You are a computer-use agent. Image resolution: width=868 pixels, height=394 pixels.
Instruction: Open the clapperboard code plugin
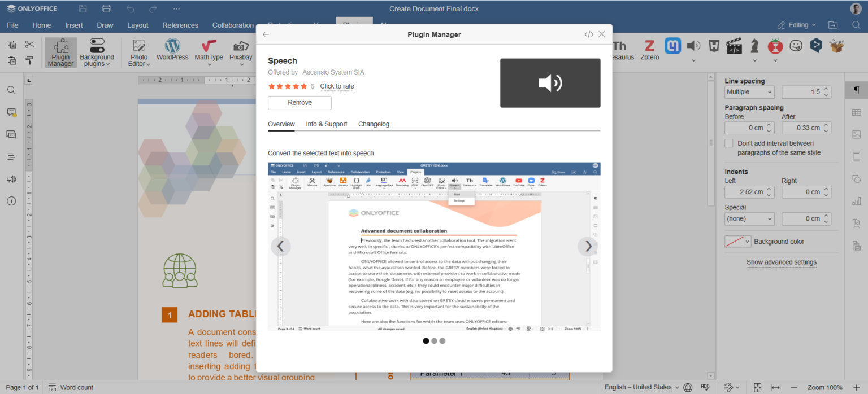(x=734, y=46)
